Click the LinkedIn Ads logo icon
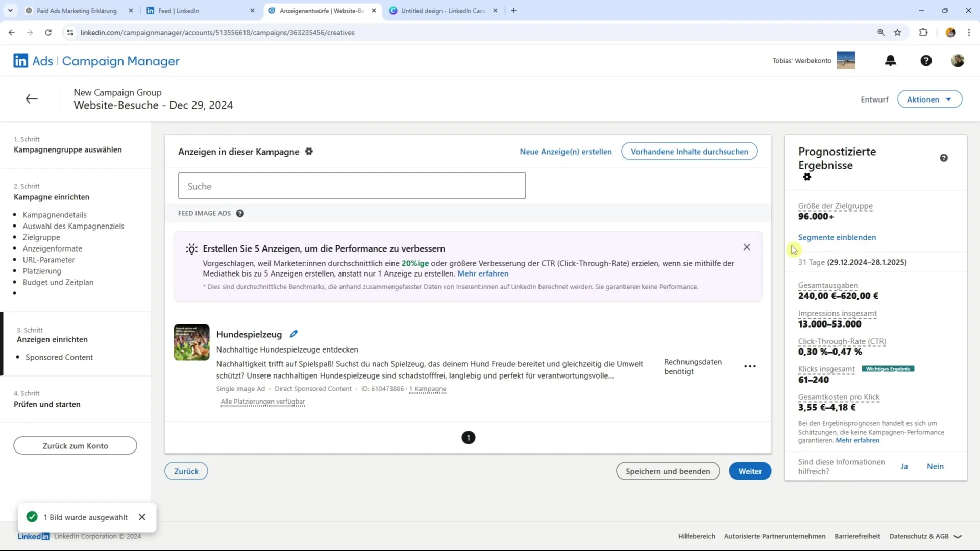The width and height of the screenshot is (980, 551). click(x=20, y=61)
